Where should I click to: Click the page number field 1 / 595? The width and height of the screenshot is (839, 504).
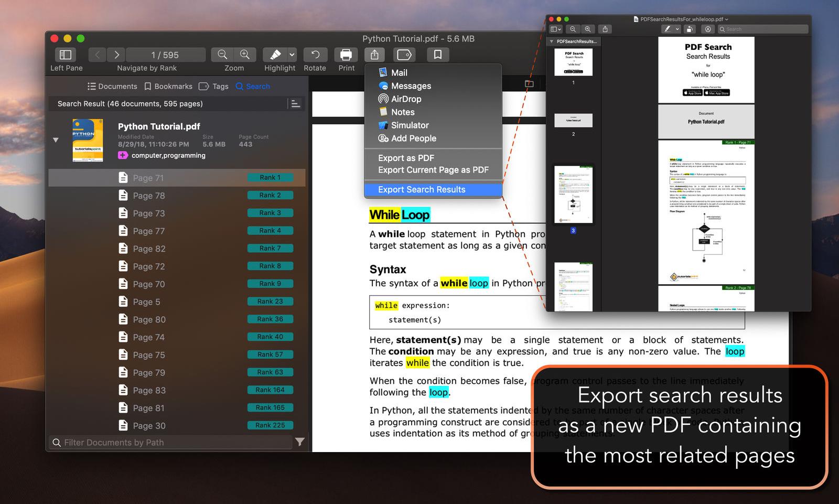(x=165, y=55)
